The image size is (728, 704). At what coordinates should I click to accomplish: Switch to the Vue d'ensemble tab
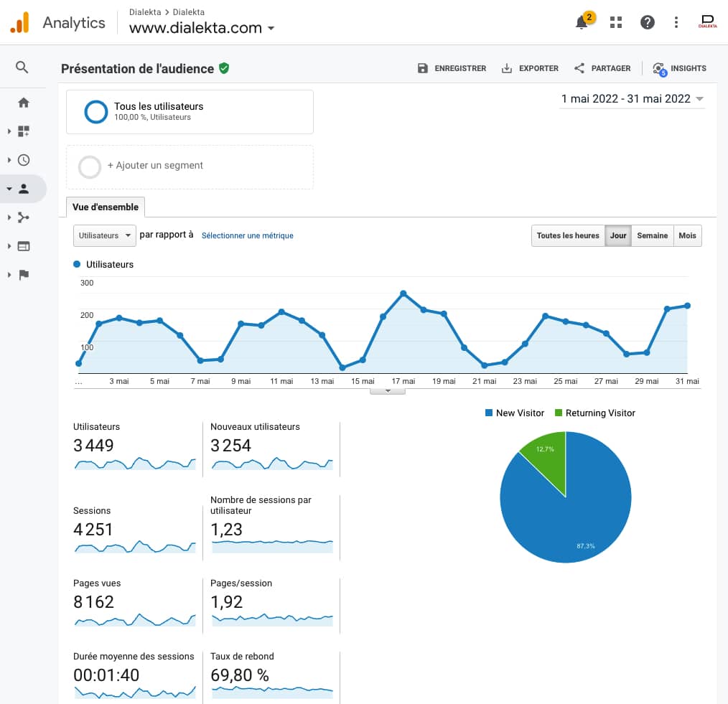105,207
